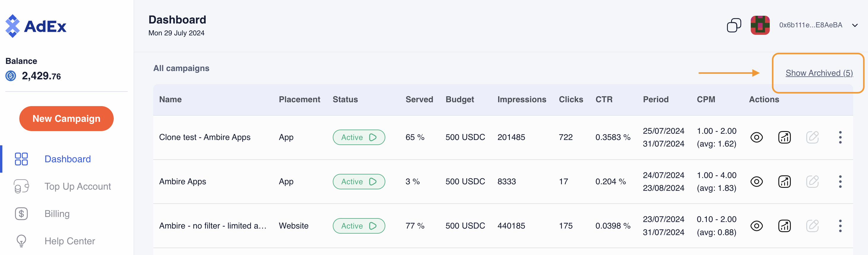The image size is (868, 255).
Task: Click the Clicks column header
Action: tap(571, 100)
